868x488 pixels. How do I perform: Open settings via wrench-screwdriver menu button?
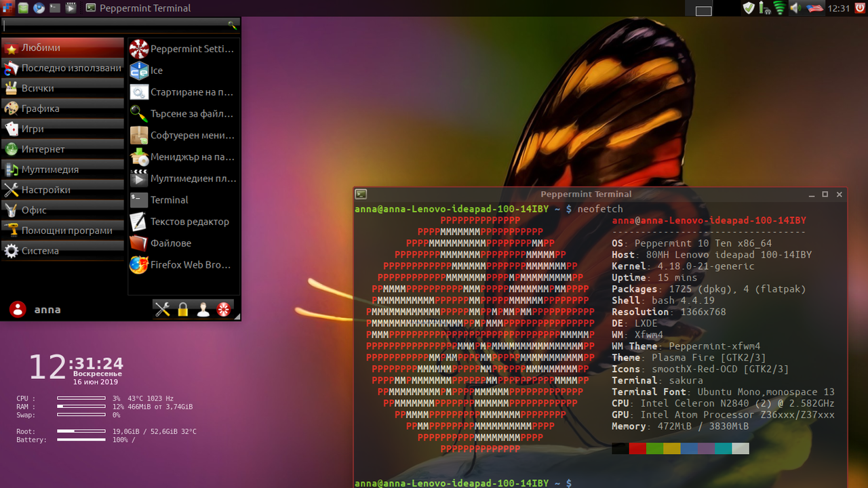tap(163, 310)
